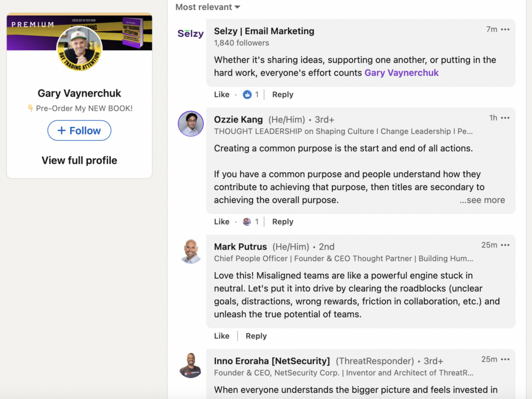This screenshot has width=532, height=399.
Task: Click Inno Eroraha's profile avatar
Action: 190,366
